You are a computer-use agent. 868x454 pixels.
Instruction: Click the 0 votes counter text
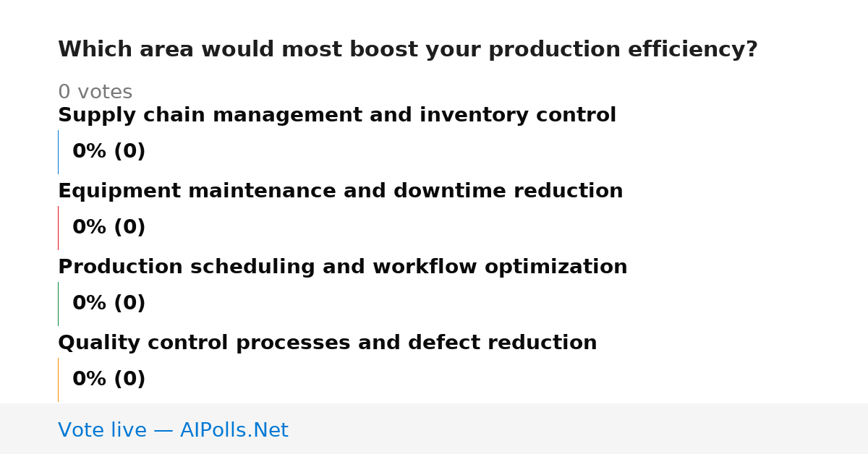click(95, 93)
